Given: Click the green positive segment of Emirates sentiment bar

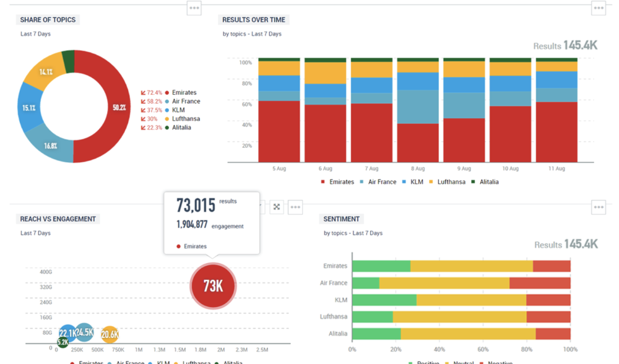Looking at the screenshot, I should click(381, 266).
